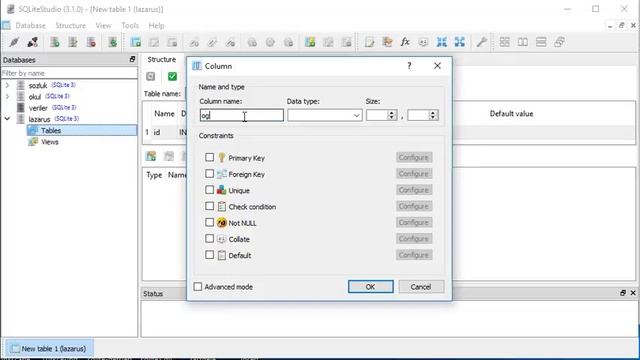Open the DDL history toolbar icon

click(387, 42)
